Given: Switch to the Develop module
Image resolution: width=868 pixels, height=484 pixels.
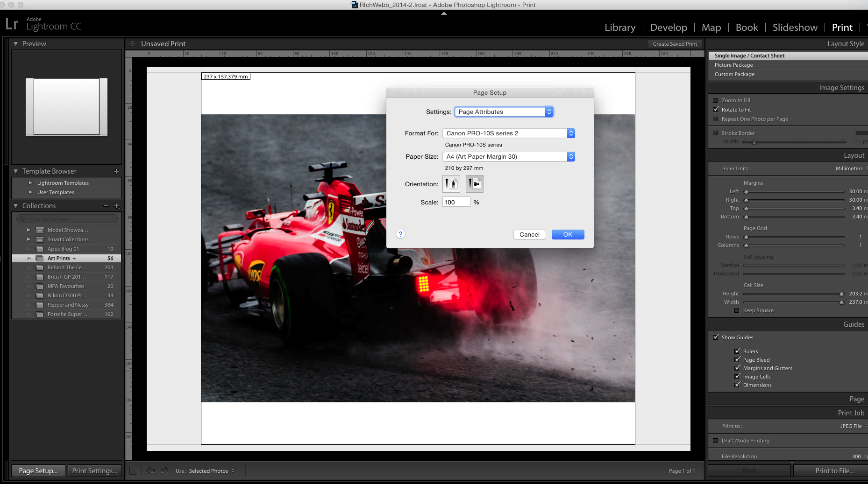Looking at the screenshot, I should pyautogui.click(x=669, y=28).
